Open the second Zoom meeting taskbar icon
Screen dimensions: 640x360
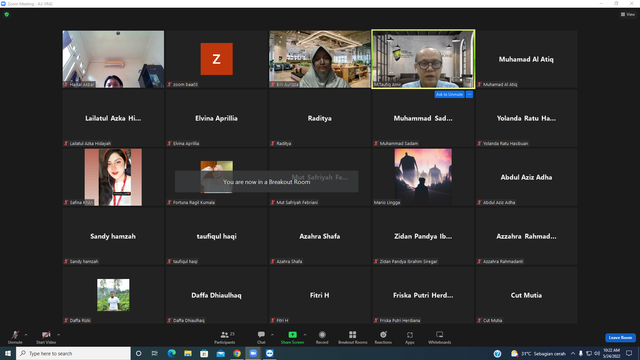point(269,353)
